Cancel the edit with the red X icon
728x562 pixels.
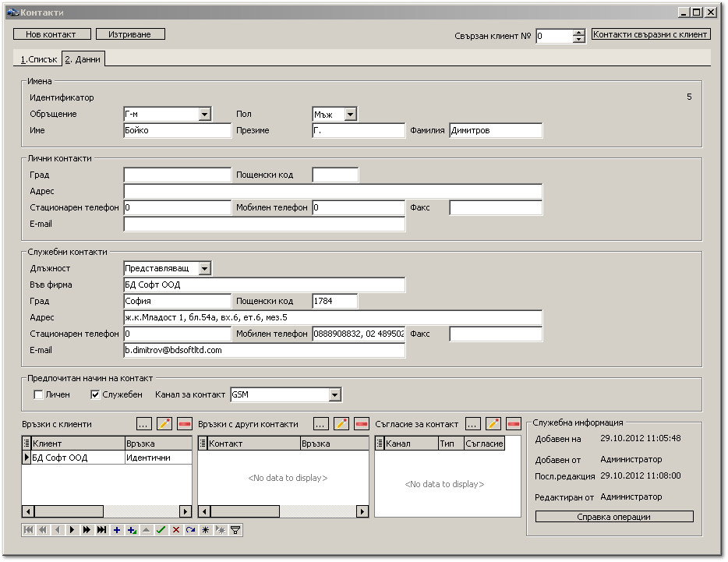[176, 530]
